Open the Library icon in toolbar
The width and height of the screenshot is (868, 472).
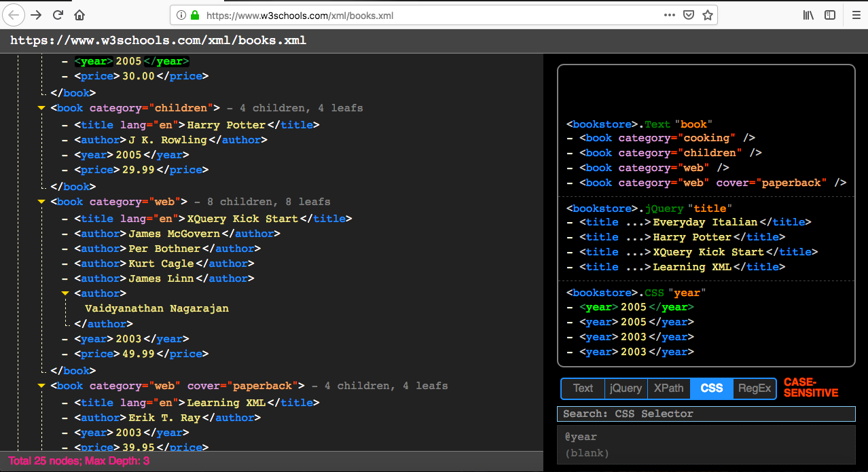pos(809,15)
